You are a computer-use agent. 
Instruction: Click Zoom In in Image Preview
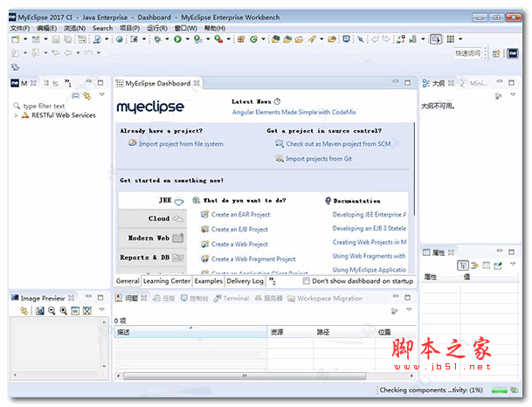pyautogui.click(x=63, y=310)
